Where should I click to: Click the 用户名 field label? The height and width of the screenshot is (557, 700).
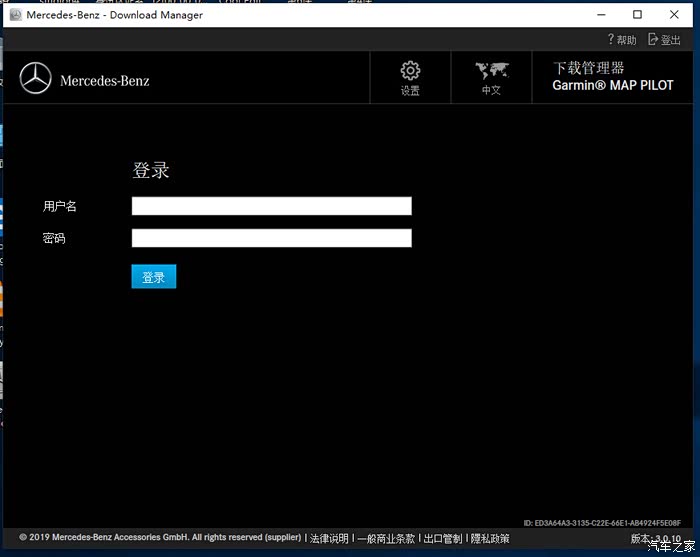60,206
